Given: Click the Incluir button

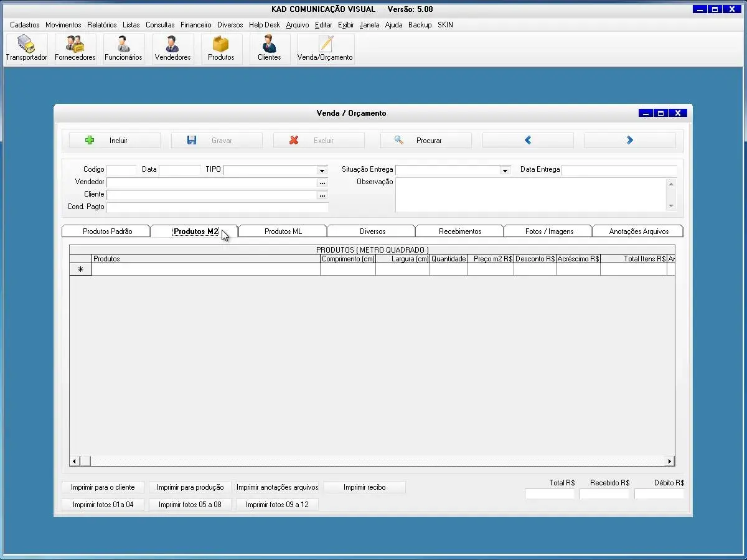Looking at the screenshot, I should tap(115, 141).
